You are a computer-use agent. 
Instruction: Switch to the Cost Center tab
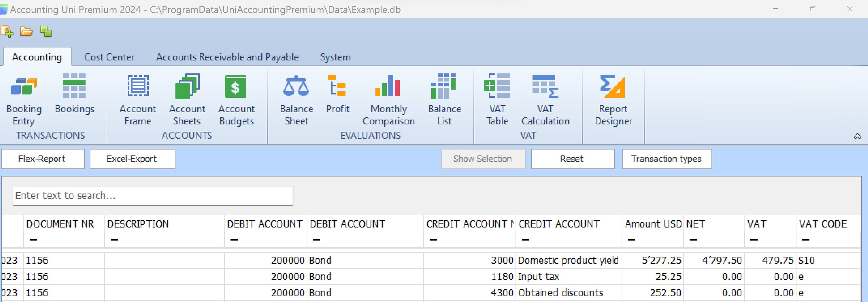(109, 57)
